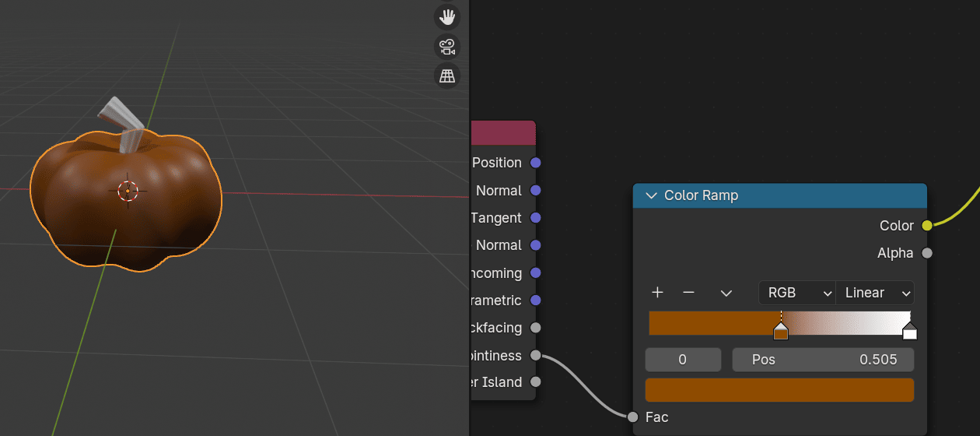Toggle the camera view icon
Image resolution: width=980 pixels, height=436 pixels.
tap(446, 47)
